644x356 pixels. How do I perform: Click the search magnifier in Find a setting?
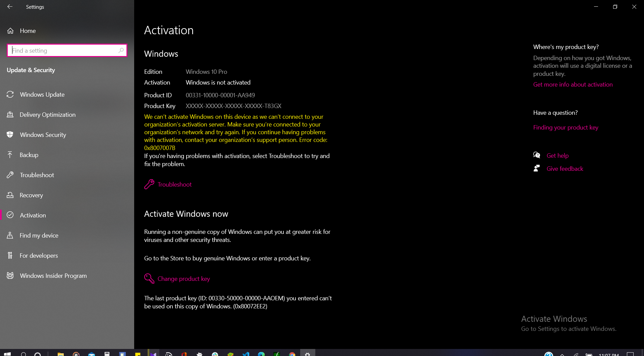click(x=121, y=50)
